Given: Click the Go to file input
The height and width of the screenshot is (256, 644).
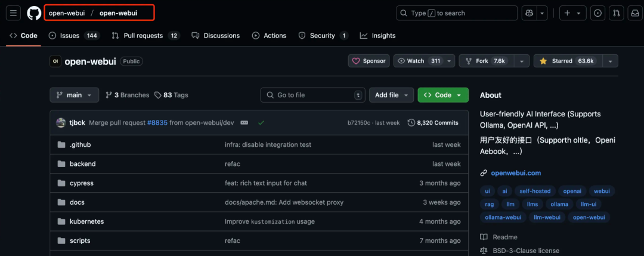Looking at the screenshot, I should point(313,95).
